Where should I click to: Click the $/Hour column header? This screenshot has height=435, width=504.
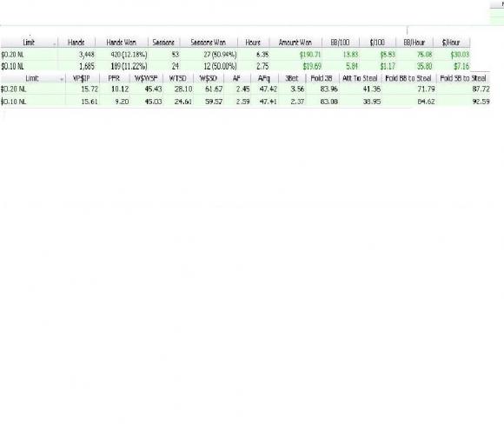click(x=451, y=43)
